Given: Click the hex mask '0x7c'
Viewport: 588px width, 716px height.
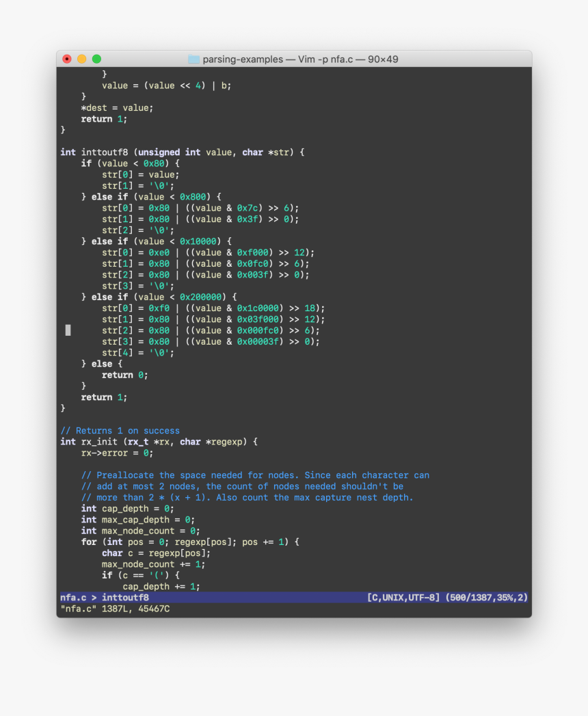Looking at the screenshot, I should 248,208.
